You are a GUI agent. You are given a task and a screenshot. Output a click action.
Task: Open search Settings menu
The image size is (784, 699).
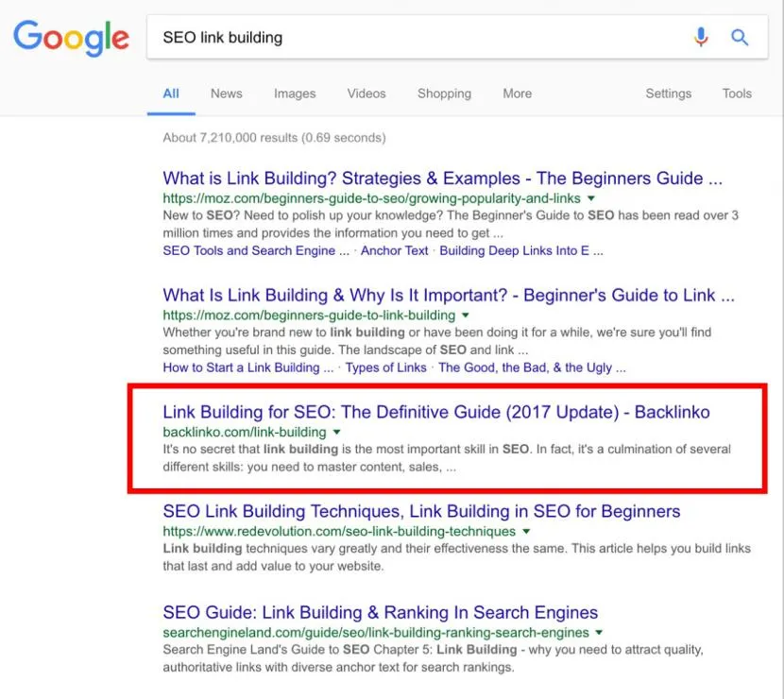(669, 94)
